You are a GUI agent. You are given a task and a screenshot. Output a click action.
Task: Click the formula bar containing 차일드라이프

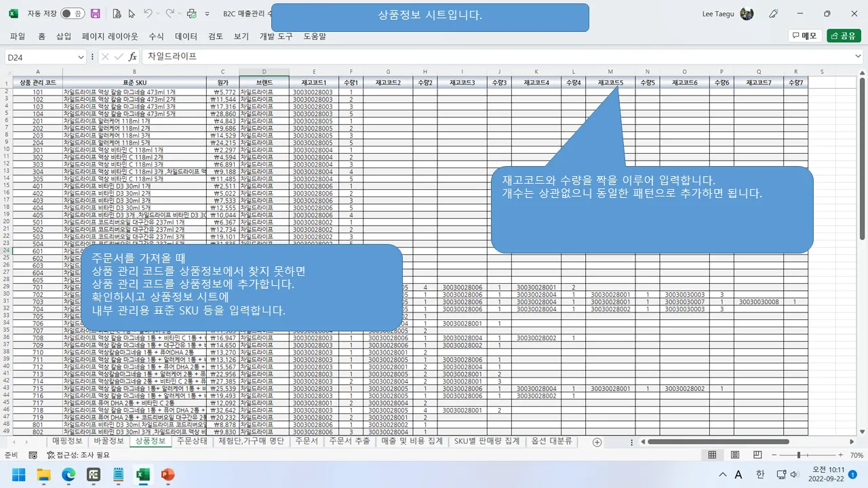click(x=475, y=57)
